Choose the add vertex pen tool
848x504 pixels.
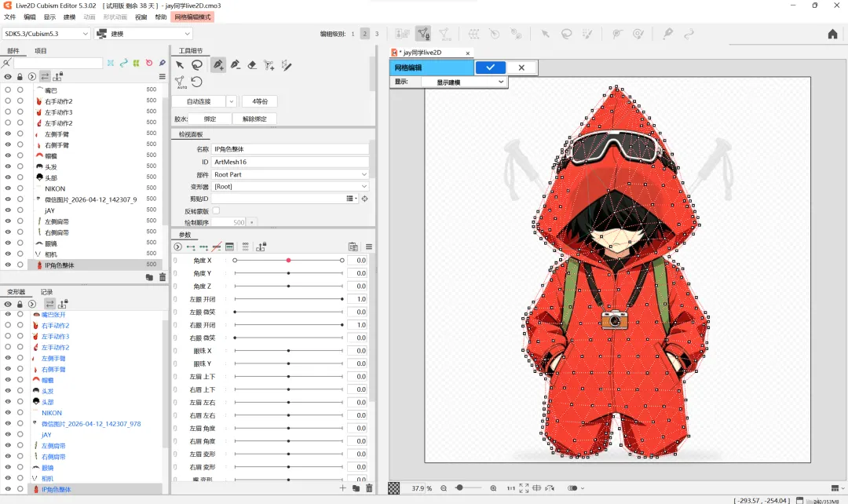tap(217, 65)
